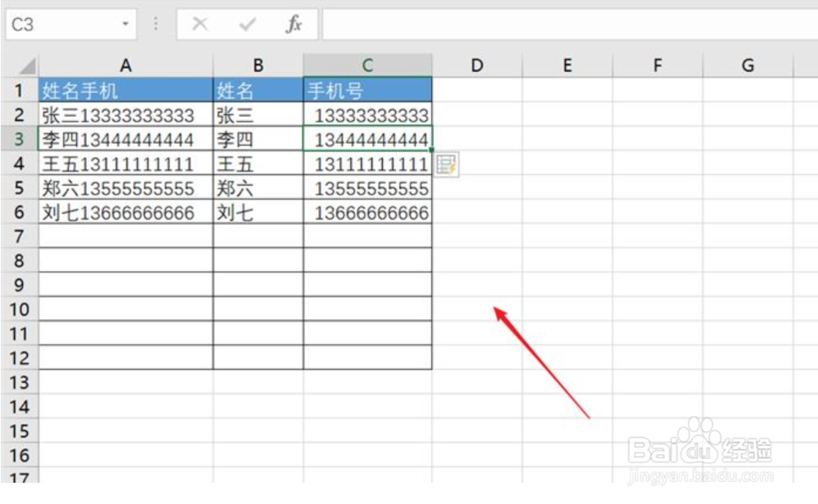
Task: Select row header 3
Action: 19,139
